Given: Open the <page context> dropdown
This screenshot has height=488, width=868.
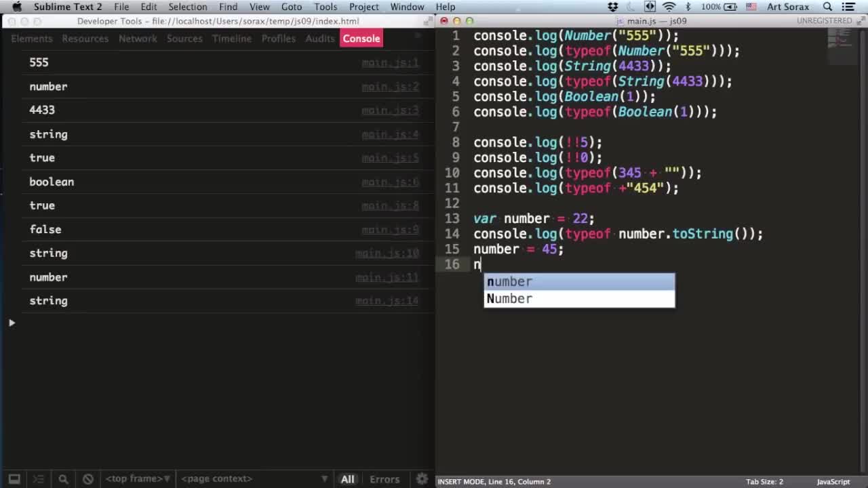Looking at the screenshot, I should coord(255,479).
